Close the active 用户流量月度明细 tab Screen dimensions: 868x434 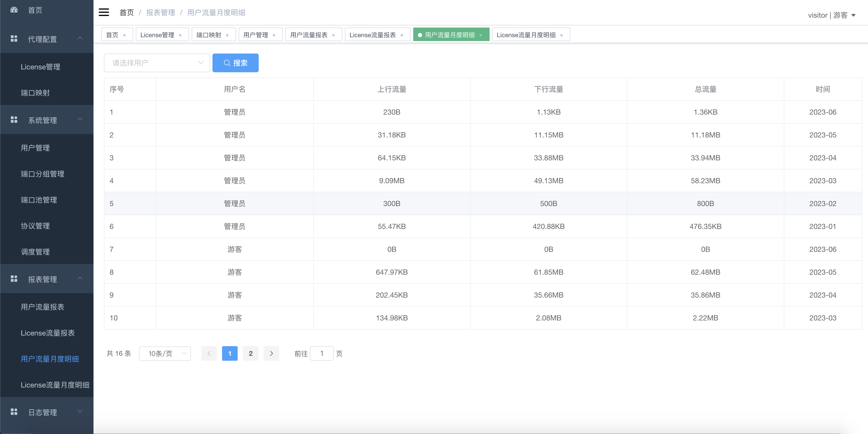(x=481, y=35)
